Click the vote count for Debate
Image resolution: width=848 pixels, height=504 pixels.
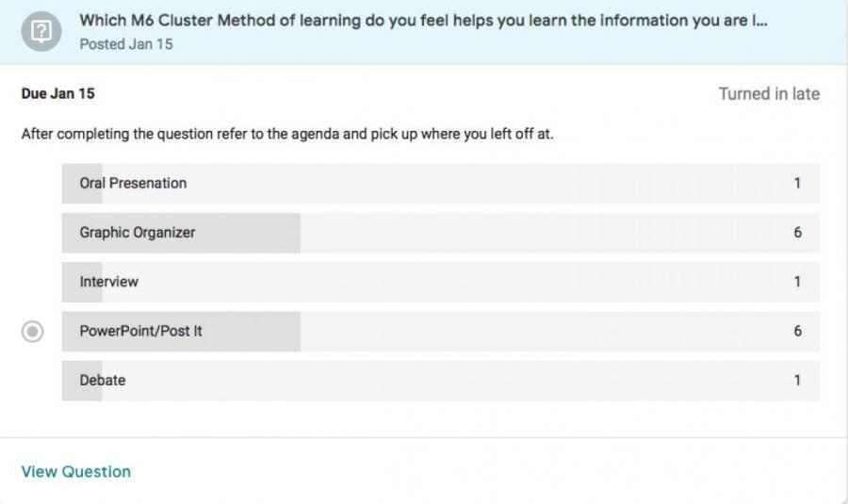(x=797, y=381)
